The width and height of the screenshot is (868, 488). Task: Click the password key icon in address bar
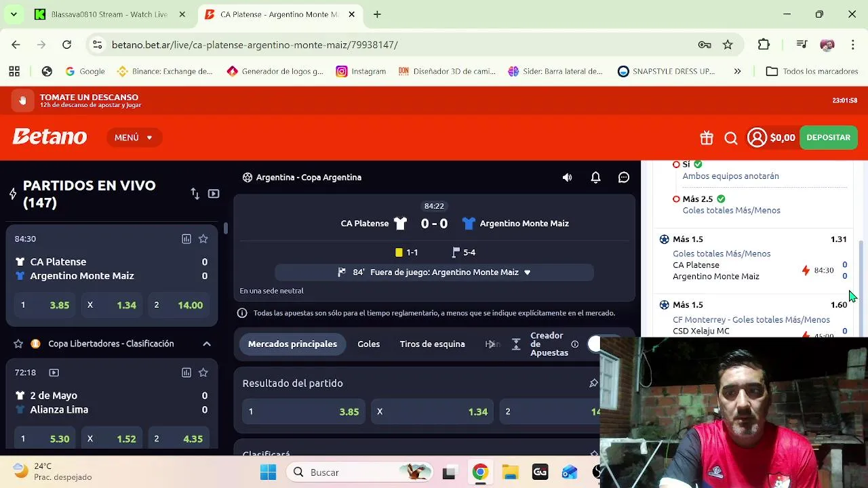(705, 45)
